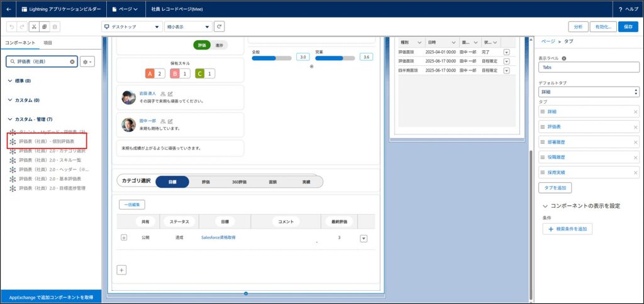Image resolution: width=644 pixels, height=304 pixels.
Task: Click the タブを追加 button
Action: (x=555, y=188)
